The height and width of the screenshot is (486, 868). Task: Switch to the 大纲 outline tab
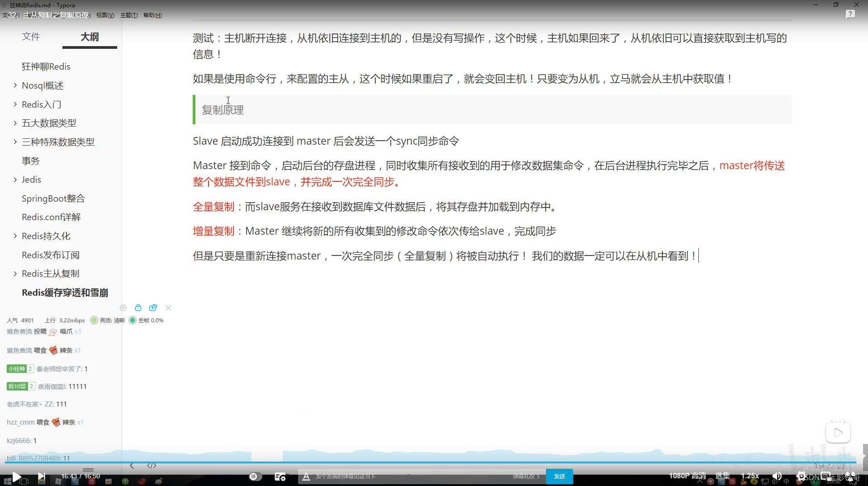click(x=90, y=37)
